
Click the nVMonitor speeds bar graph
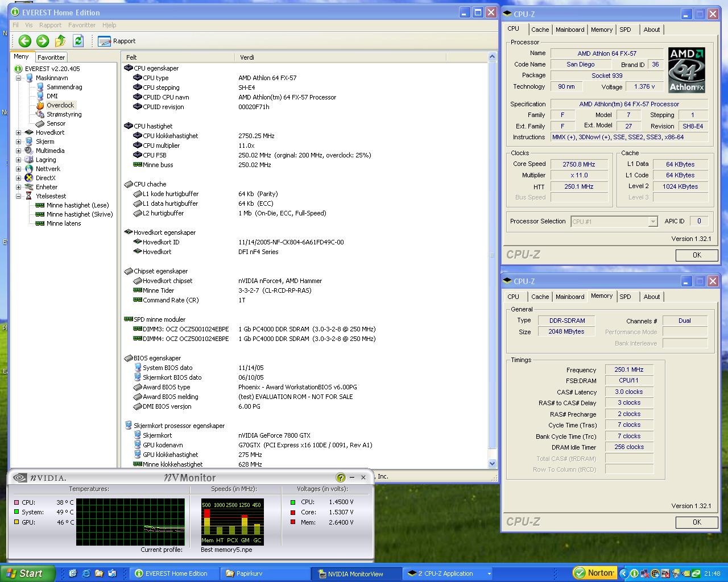(x=232, y=522)
